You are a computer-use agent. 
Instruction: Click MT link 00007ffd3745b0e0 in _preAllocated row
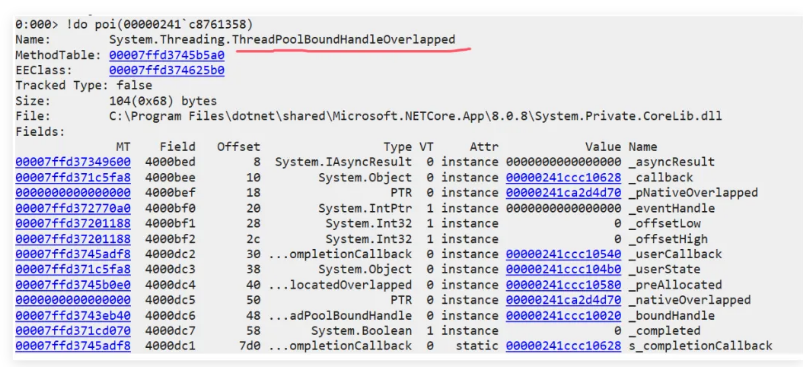coord(73,285)
